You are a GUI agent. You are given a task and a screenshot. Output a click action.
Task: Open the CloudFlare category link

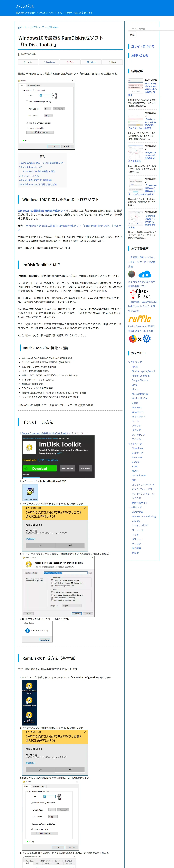coord(137,448)
